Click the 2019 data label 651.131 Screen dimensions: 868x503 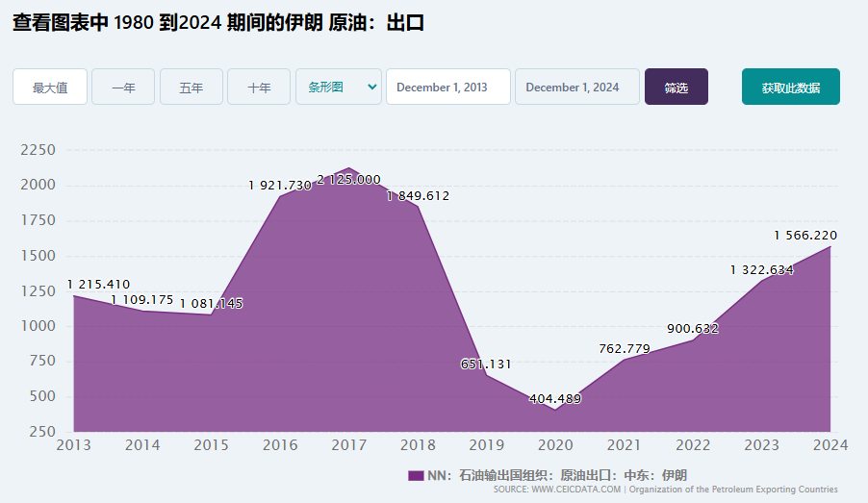pyautogui.click(x=486, y=365)
